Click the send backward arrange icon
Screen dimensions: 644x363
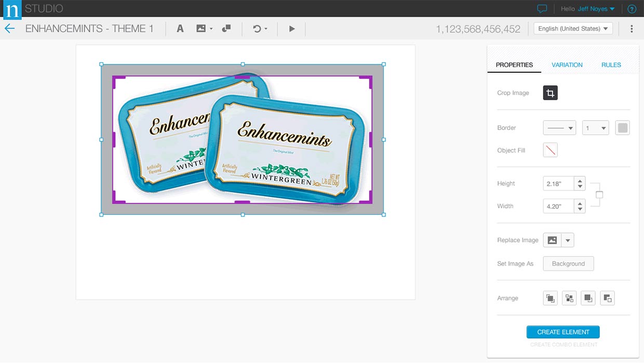607,298
